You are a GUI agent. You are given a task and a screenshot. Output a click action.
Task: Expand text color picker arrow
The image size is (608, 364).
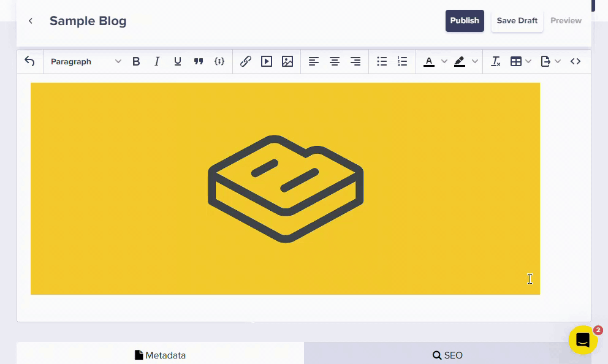[444, 61]
